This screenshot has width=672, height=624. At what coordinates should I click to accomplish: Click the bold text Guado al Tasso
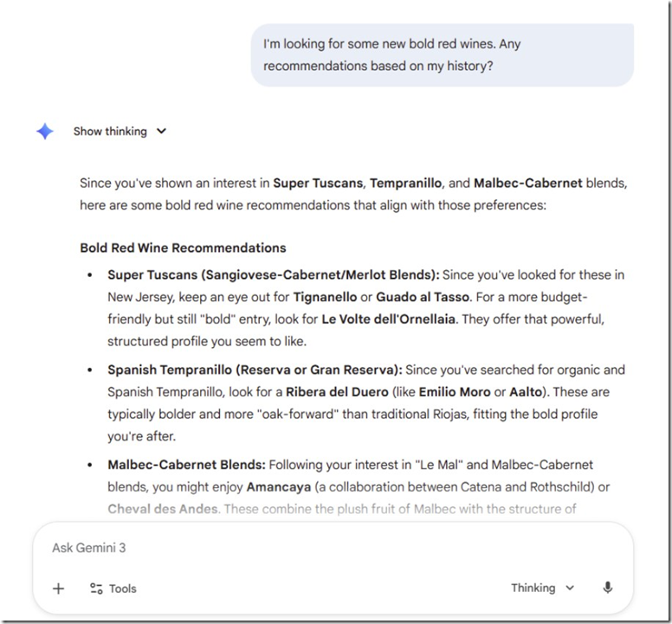coord(423,297)
